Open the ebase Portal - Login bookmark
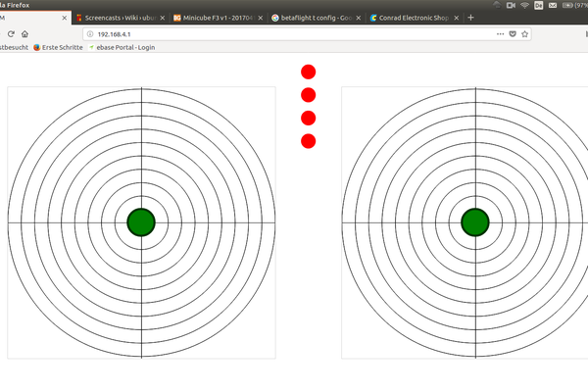This screenshot has width=588, height=392. 122,47
